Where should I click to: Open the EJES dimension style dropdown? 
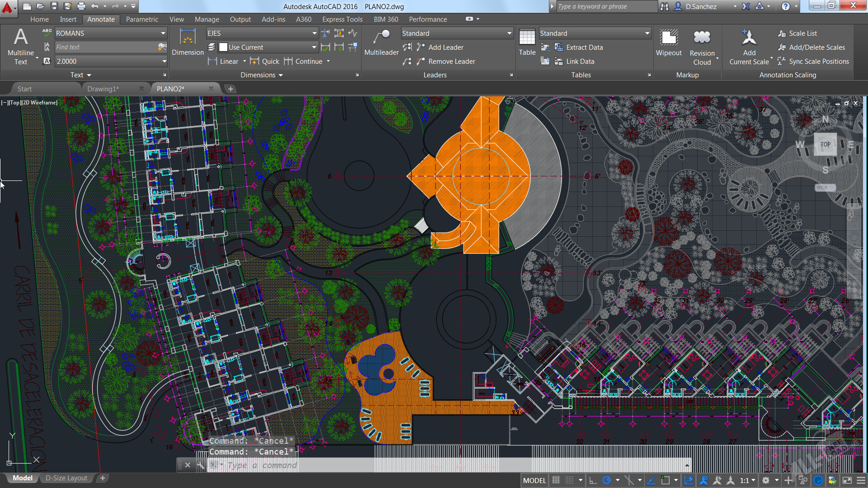tap(261, 33)
